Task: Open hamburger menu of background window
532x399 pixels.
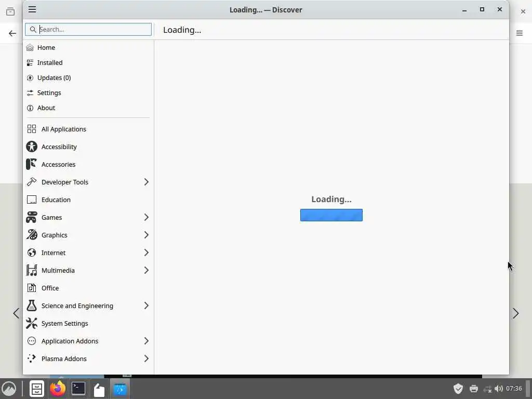Action: pos(520,33)
